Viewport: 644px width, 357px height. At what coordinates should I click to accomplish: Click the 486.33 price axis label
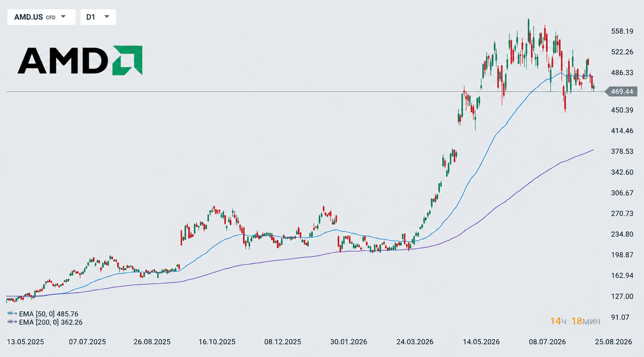pos(622,73)
